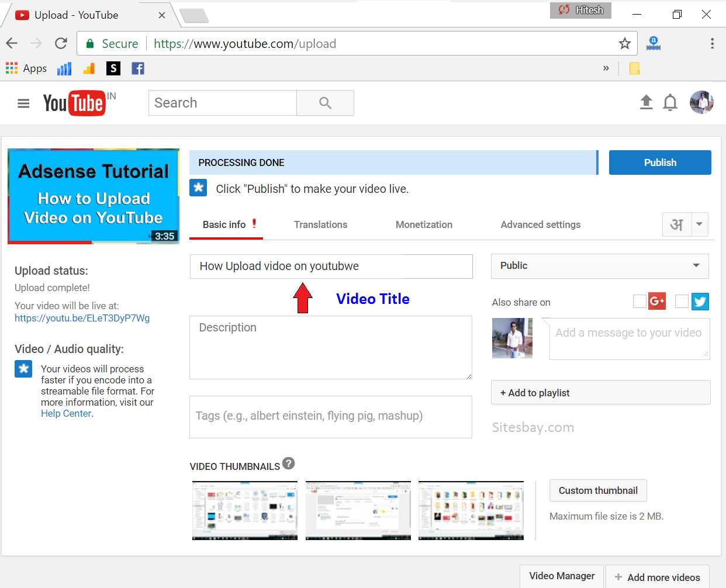The width and height of the screenshot is (726, 588).
Task: Click the browser back arrow
Action: [x=12, y=43]
